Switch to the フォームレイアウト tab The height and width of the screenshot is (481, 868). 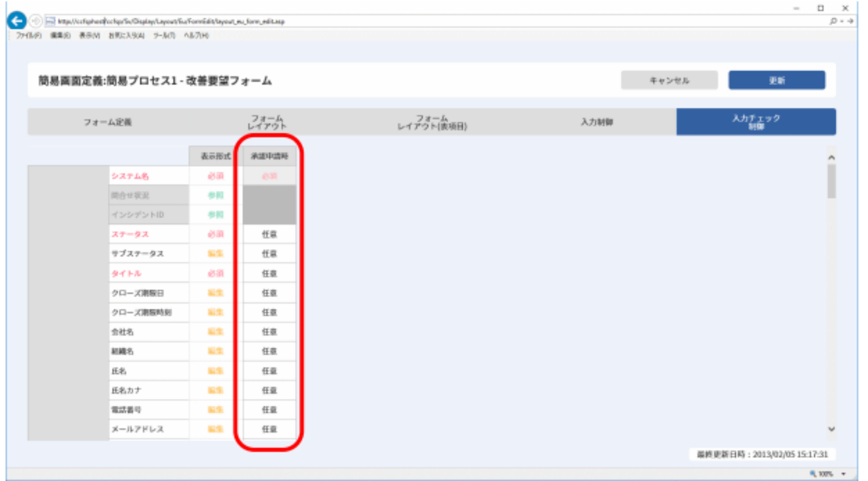click(x=268, y=122)
